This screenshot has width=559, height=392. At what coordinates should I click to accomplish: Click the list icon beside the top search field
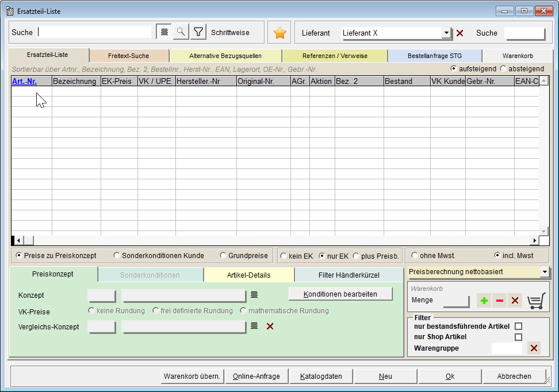click(164, 32)
